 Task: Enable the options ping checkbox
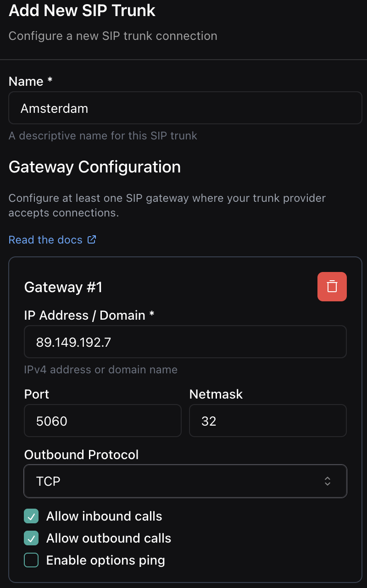[31, 560]
